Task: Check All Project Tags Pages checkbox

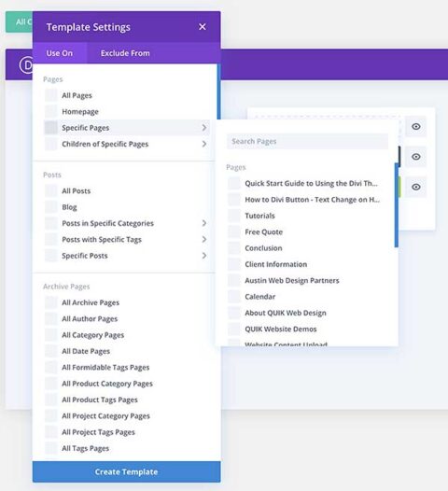Action: click(50, 432)
